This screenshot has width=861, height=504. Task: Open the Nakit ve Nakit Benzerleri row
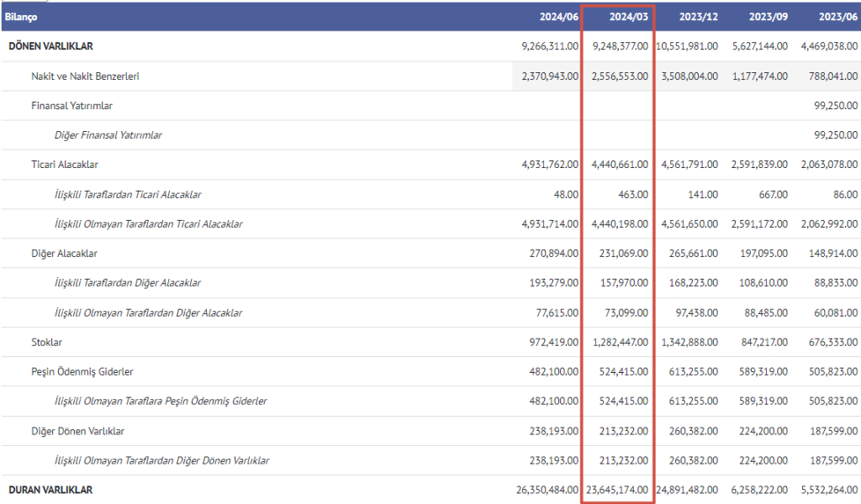[85, 76]
